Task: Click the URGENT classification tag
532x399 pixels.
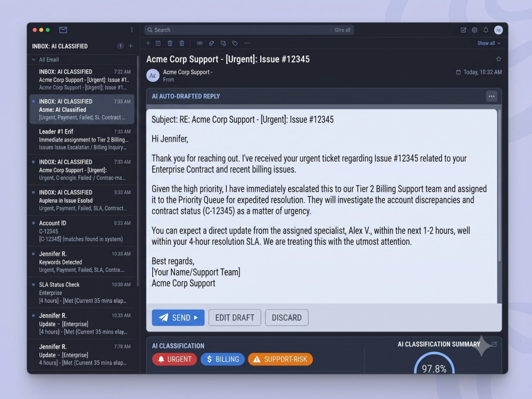Action: tap(174, 359)
